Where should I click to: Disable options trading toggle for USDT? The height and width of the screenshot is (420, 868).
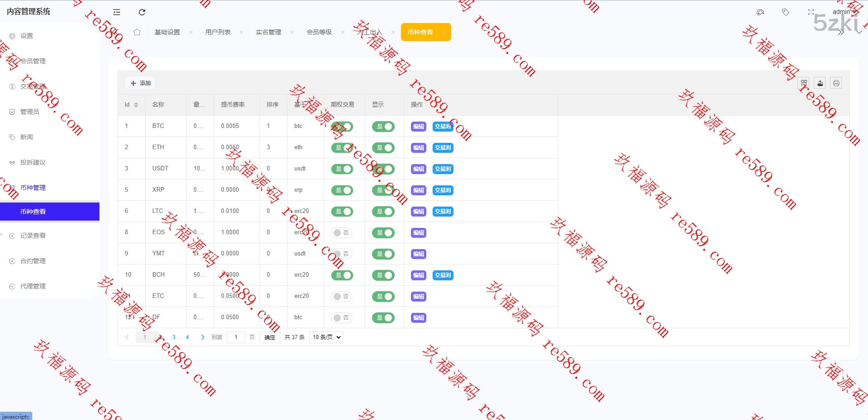click(342, 169)
